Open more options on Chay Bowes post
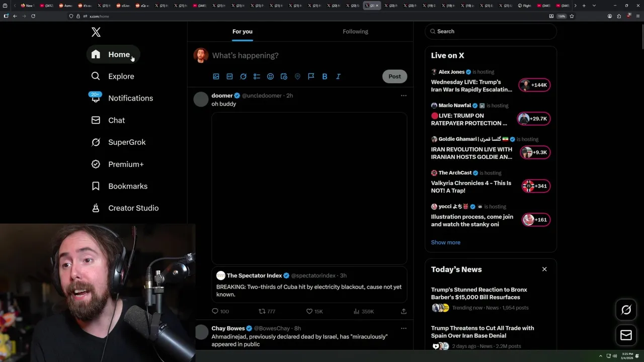This screenshot has width=644, height=362. [404, 328]
